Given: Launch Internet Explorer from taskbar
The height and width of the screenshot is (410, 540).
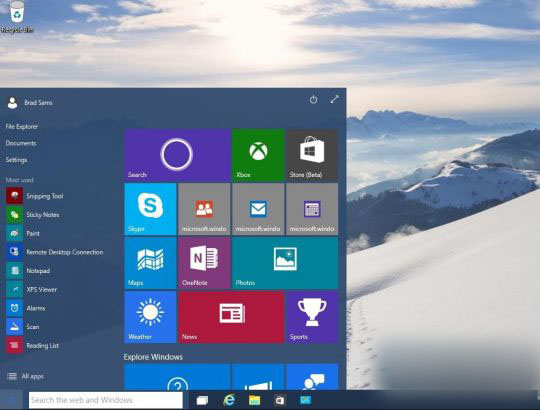Looking at the screenshot, I should pyautogui.click(x=229, y=400).
